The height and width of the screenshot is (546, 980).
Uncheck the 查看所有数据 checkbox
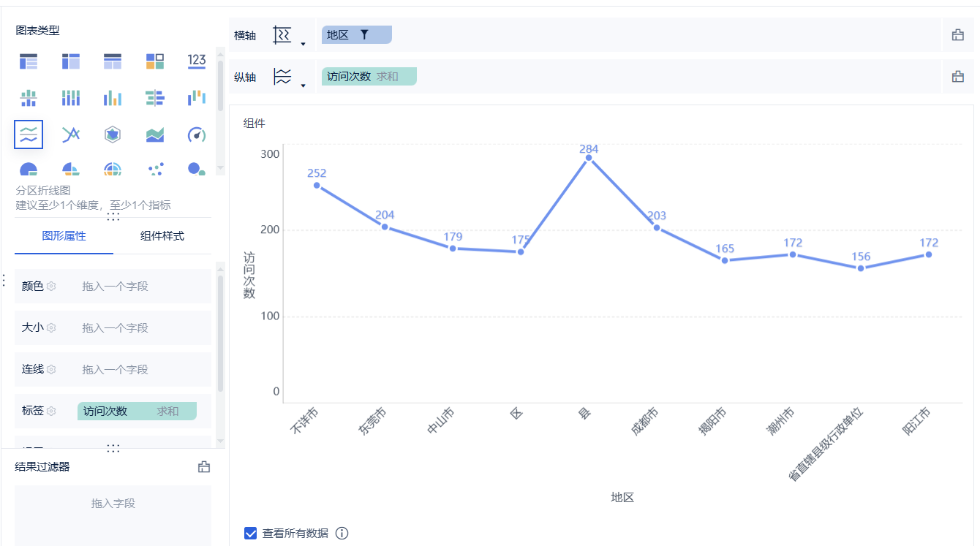[x=251, y=533]
